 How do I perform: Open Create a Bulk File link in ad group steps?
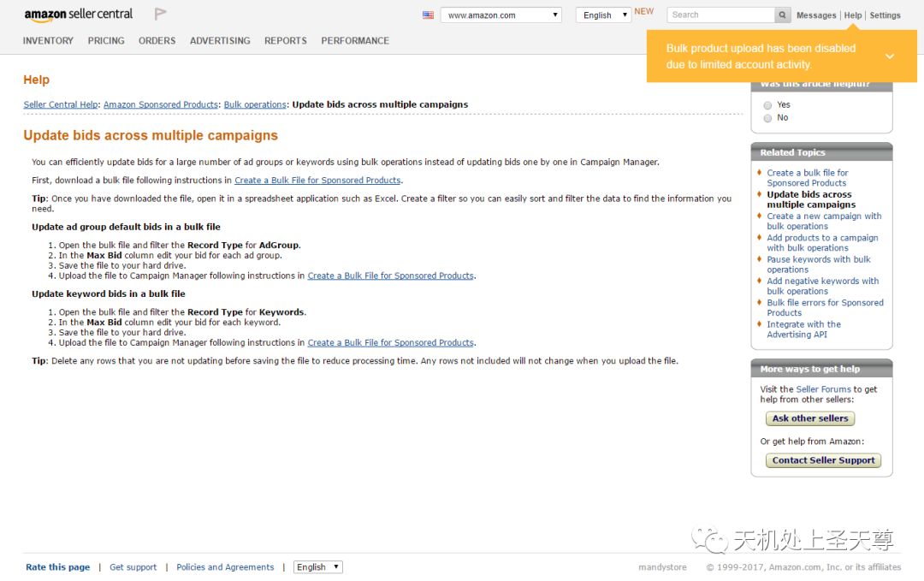[391, 276]
